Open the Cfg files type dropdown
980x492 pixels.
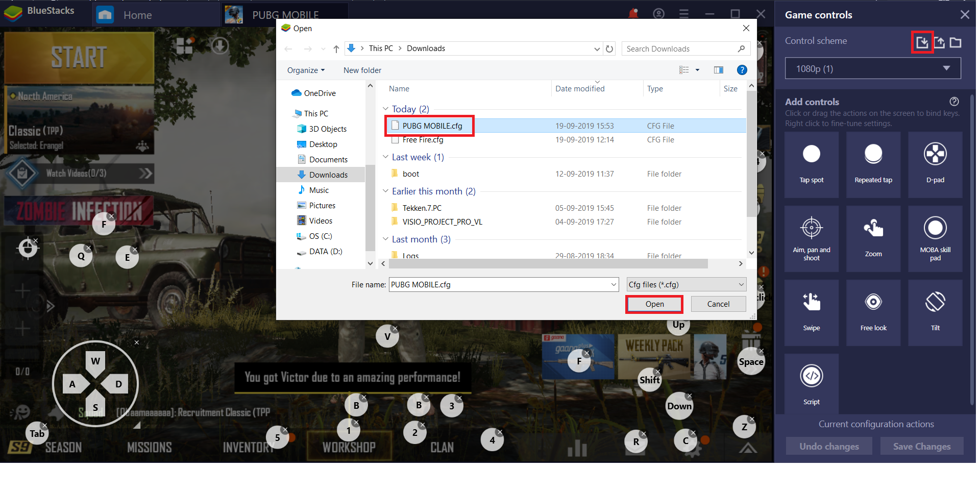(687, 284)
